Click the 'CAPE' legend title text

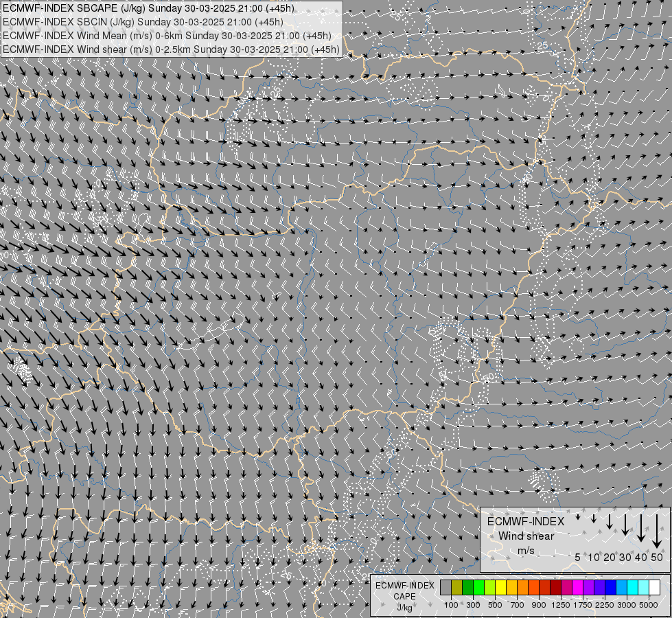tap(404, 597)
